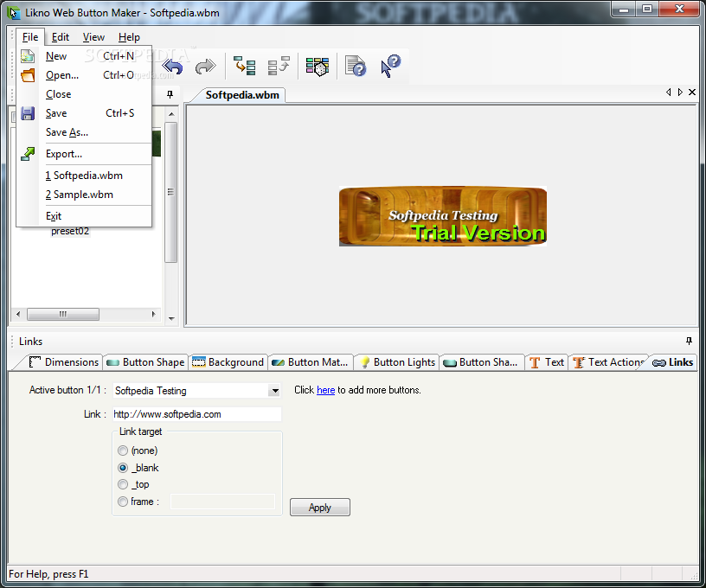
Task: Open the Active button dropdown
Action: click(x=274, y=391)
